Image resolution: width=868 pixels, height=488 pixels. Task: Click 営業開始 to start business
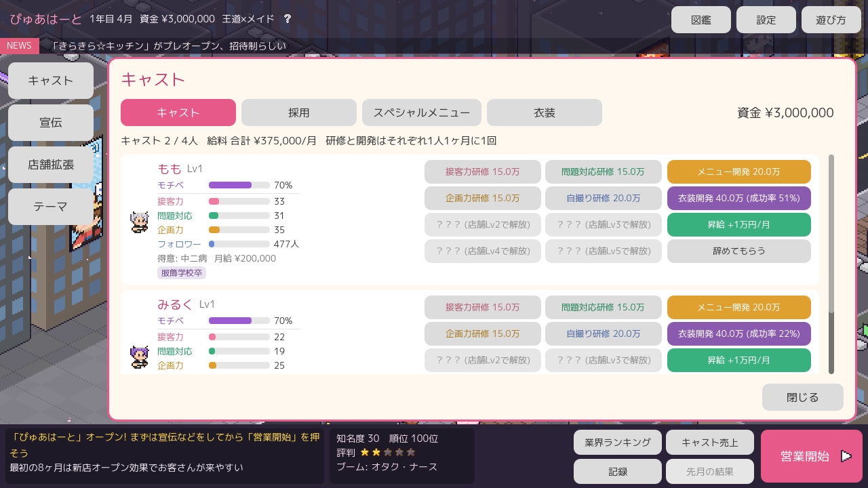point(812,456)
